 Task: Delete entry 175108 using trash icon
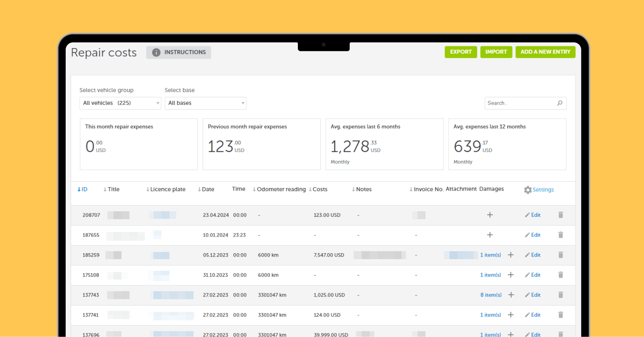[561, 275]
